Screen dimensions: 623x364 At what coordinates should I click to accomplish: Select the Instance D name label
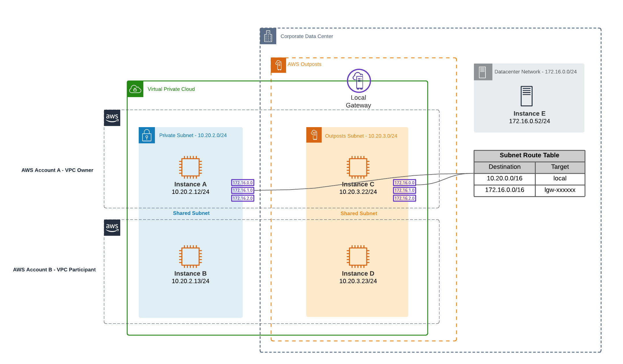pyautogui.click(x=358, y=274)
